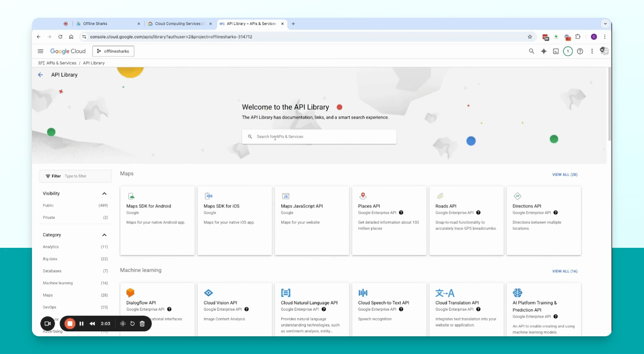Open Chrome tab search dropdown
The image size is (644, 354).
(x=605, y=24)
